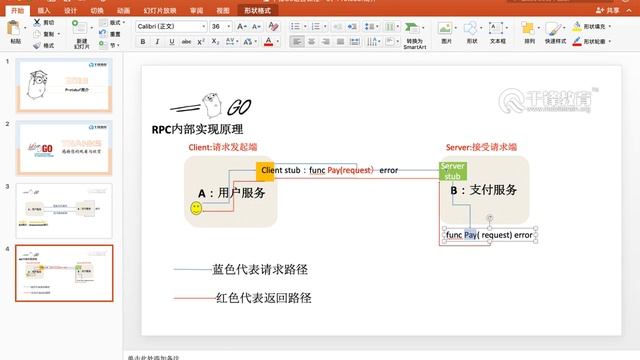Click the Convert to SmartArt icon
This screenshot has height=360, width=640.
click(x=411, y=28)
